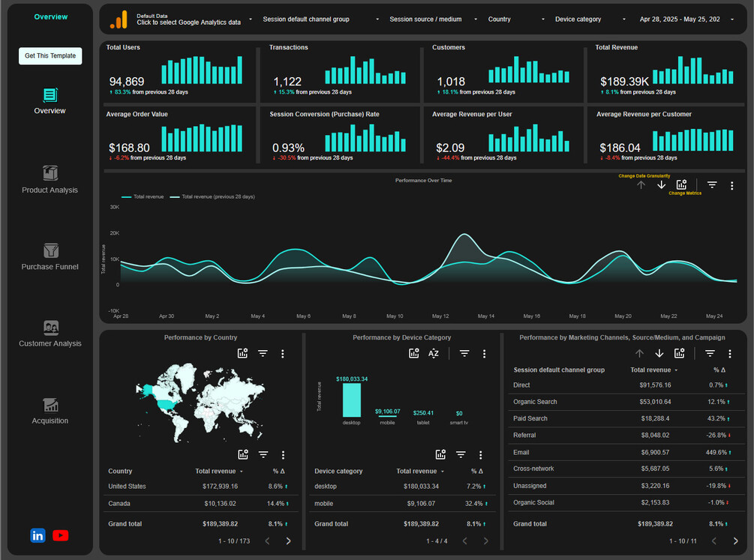Go to next page of channel table
The height and width of the screenshot is (560, 754).
coord(735,541)
